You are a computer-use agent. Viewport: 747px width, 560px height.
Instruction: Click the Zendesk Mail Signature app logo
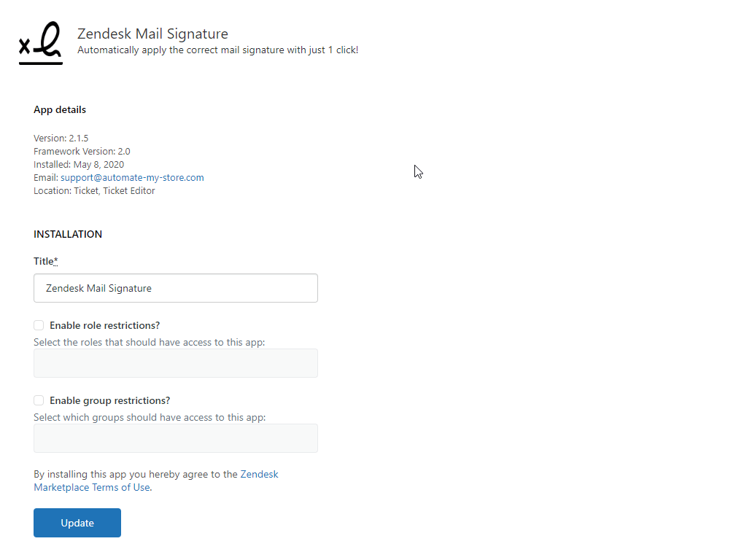[41, 44]
